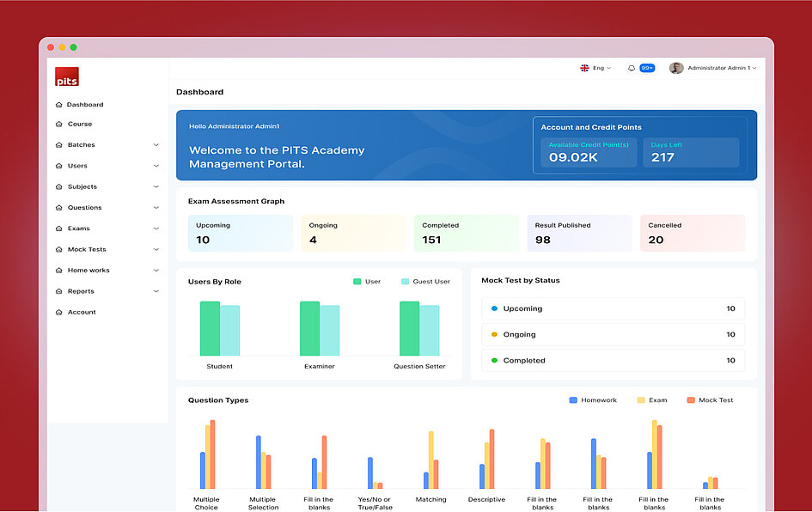Click the Available Credit Points box
812x512 pixels.
point(589,152)
